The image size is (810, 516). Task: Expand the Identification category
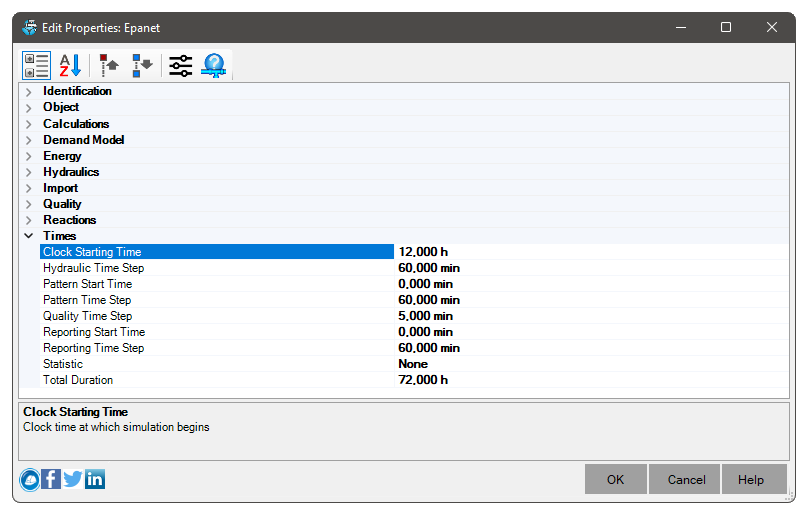click(29, 92)
